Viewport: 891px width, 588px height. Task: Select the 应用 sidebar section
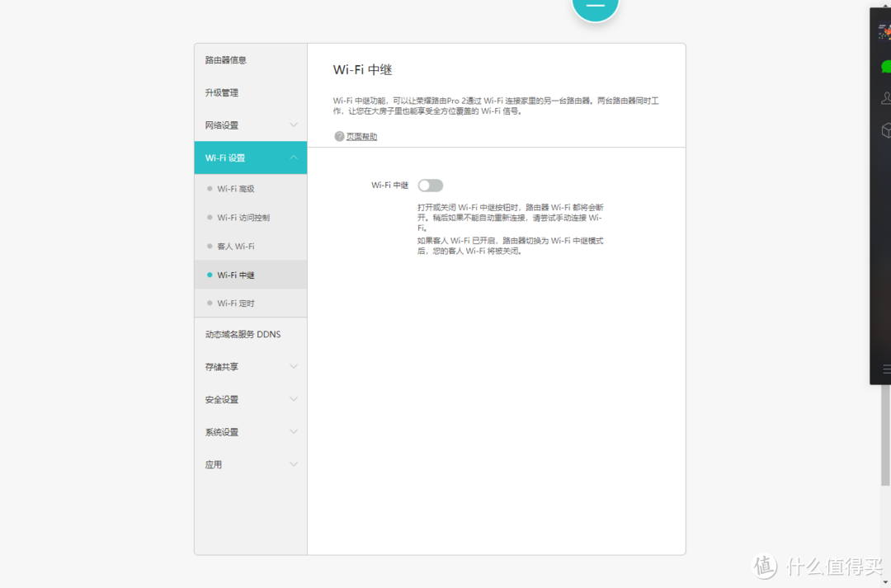pos(251,465)
